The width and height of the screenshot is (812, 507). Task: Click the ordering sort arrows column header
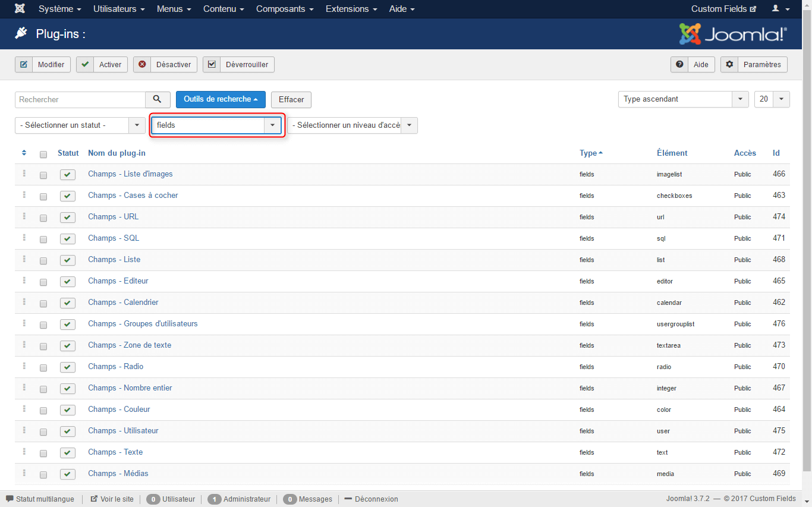tap(24, 153)
